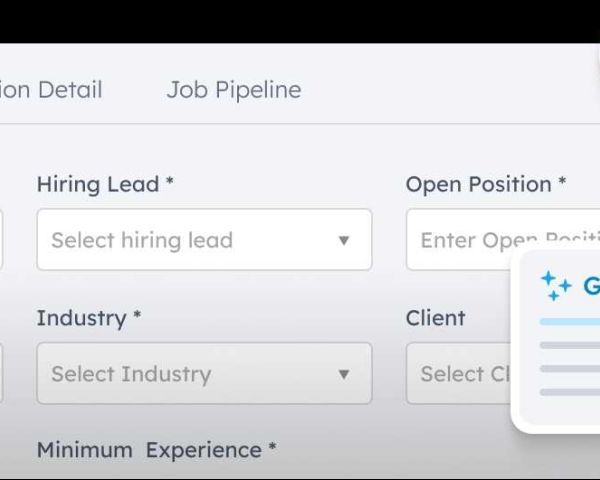Expand the Select Industry dropdown
The image size is (600, 480).
pyautogui.click(x=190, y=374)
